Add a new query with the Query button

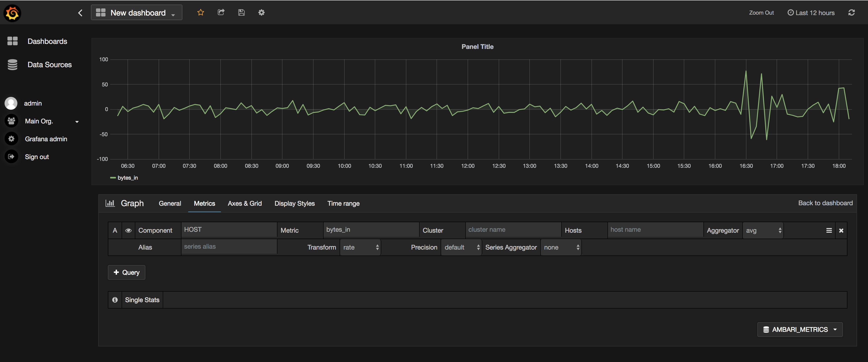tap(126, 272)
